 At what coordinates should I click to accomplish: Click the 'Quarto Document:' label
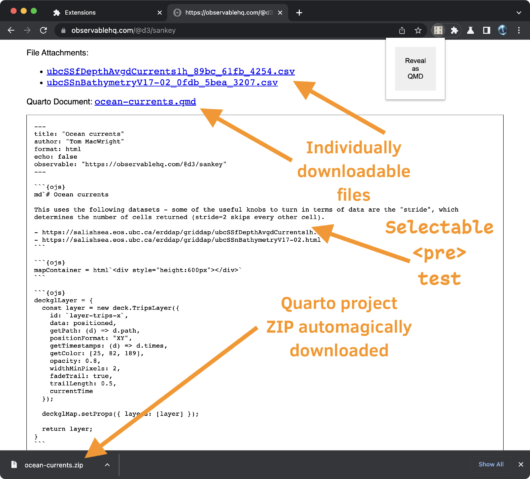click(59, 102)
